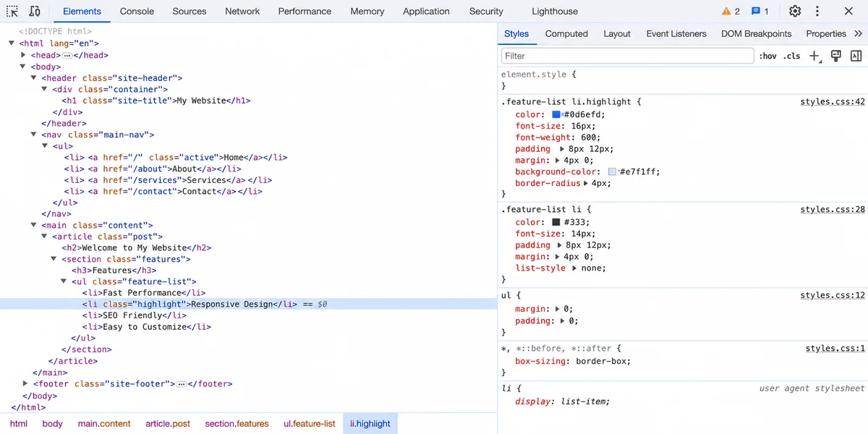
Task: Collapse the article post node
Action: click(x=45, y=237)
